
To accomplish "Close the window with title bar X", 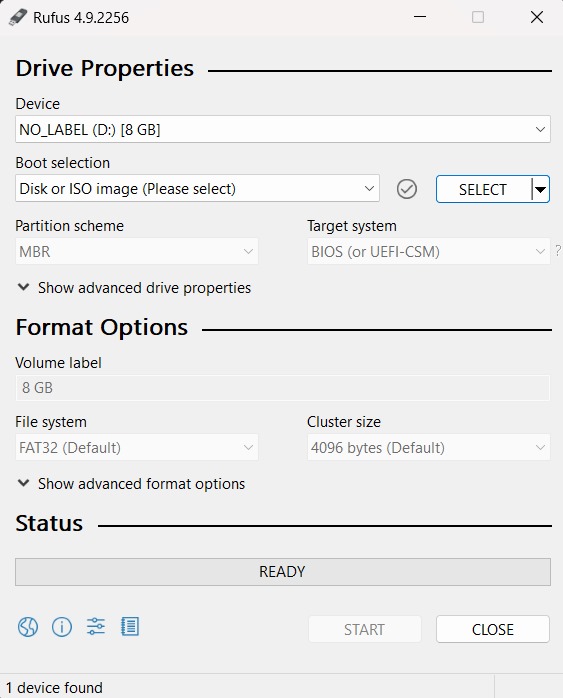I will (537, 17).
